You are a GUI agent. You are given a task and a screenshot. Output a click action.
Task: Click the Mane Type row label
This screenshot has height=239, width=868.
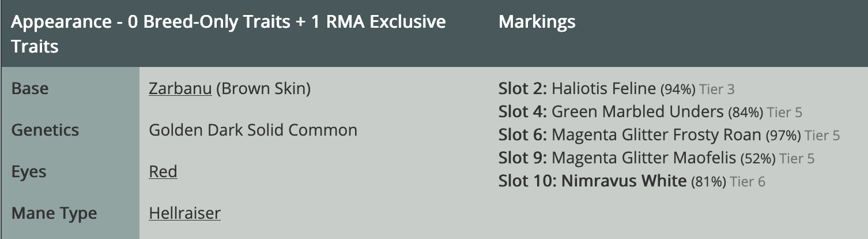pos(54,214)
